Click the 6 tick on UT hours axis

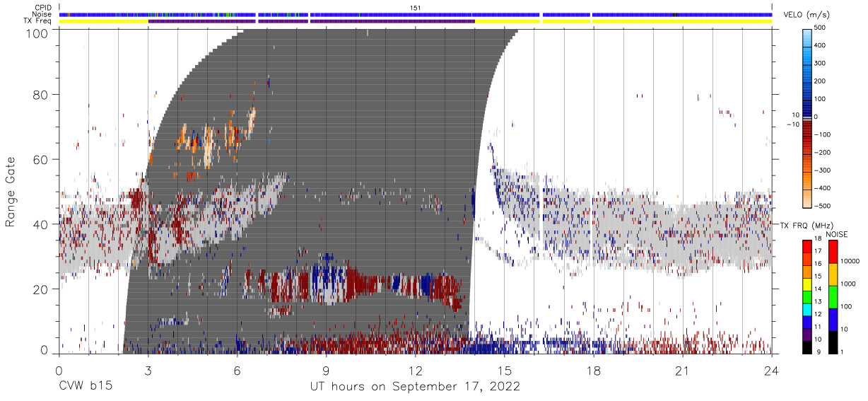point(237,370)
